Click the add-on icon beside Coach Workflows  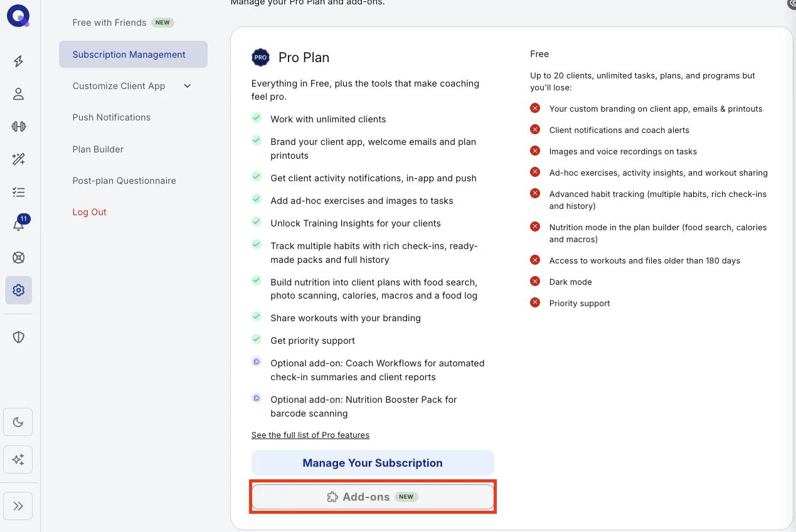click(257, 362)
